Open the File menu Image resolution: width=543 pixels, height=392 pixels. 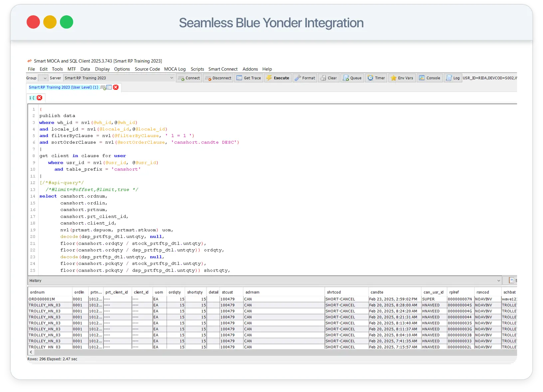(31, 69)
